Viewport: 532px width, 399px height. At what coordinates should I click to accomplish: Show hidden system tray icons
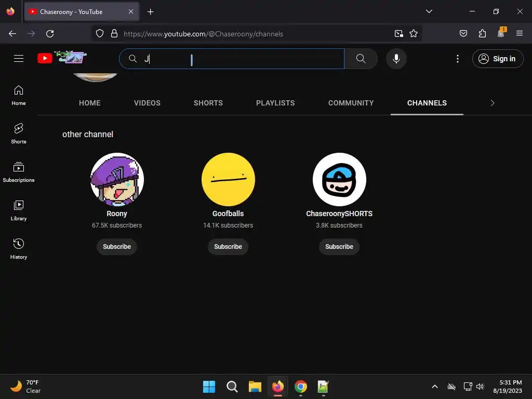pos(435,387)
